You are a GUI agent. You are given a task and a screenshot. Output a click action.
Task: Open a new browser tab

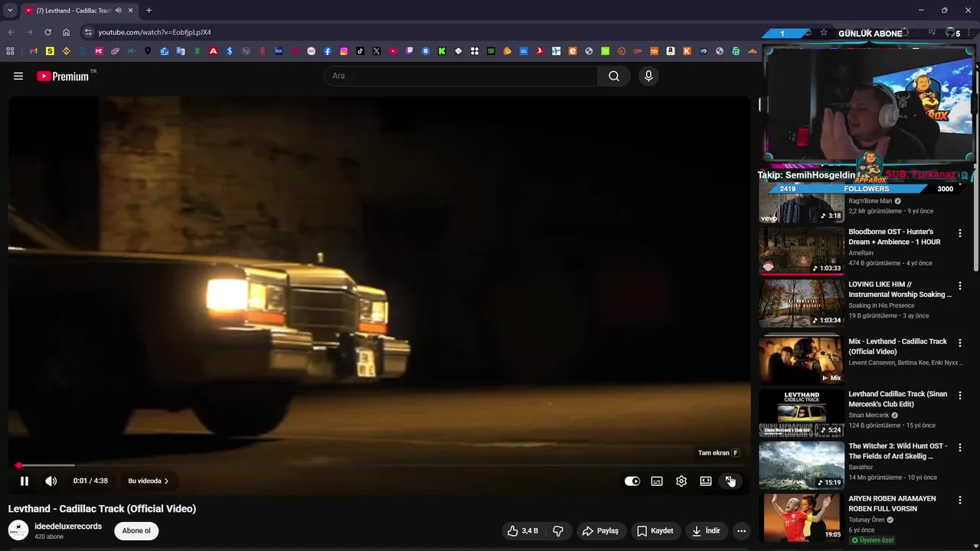click(x=149, y=11)
